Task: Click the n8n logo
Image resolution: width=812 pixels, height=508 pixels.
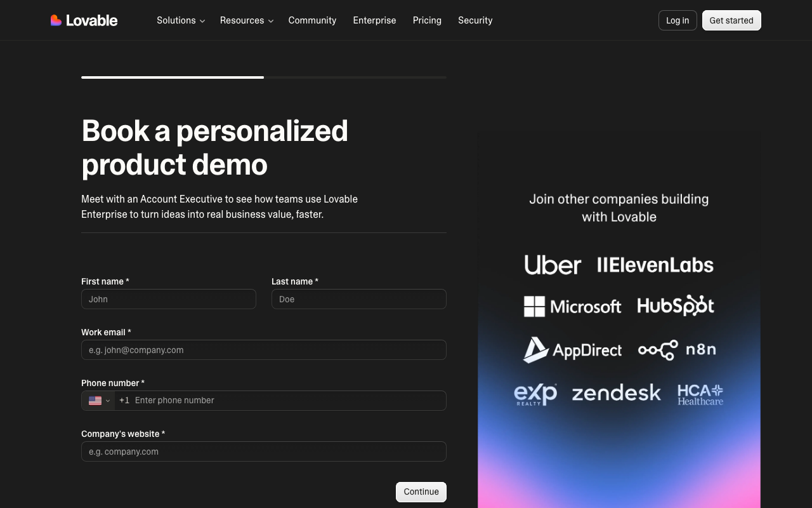Action: coord(677,349)
